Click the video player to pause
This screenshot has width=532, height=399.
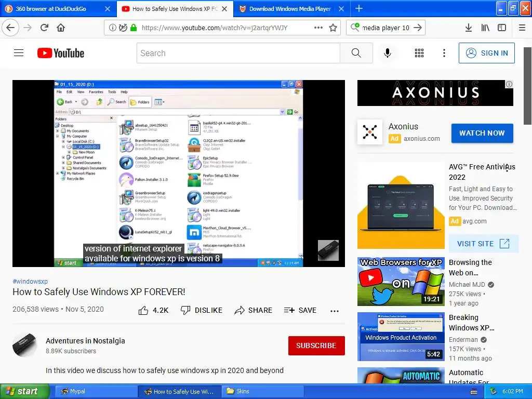[179, 173]
